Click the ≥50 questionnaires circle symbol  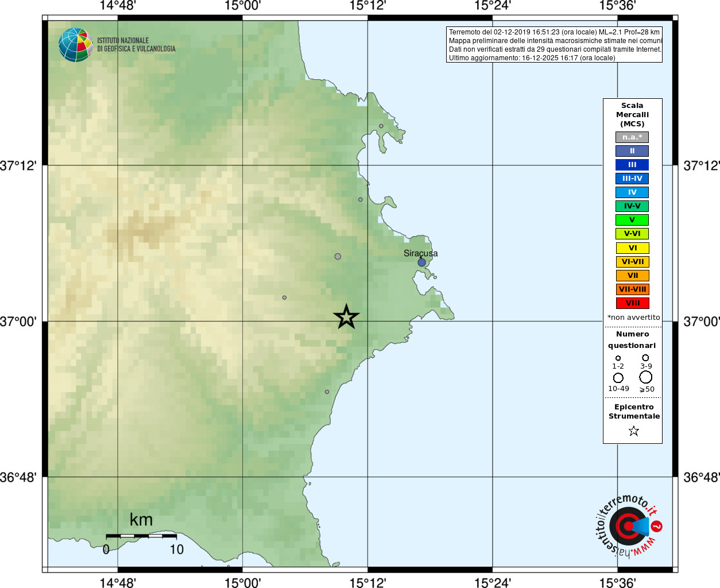646,377
